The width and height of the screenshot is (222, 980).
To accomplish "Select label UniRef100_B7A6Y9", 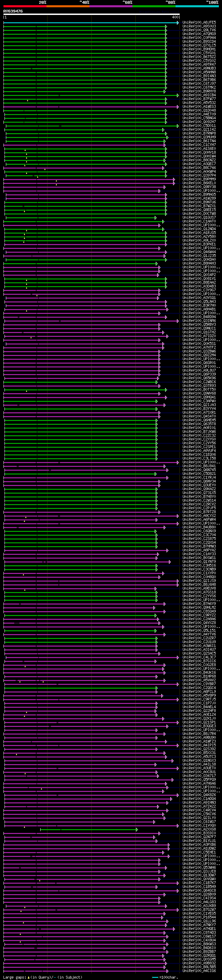I will [199, 604].
